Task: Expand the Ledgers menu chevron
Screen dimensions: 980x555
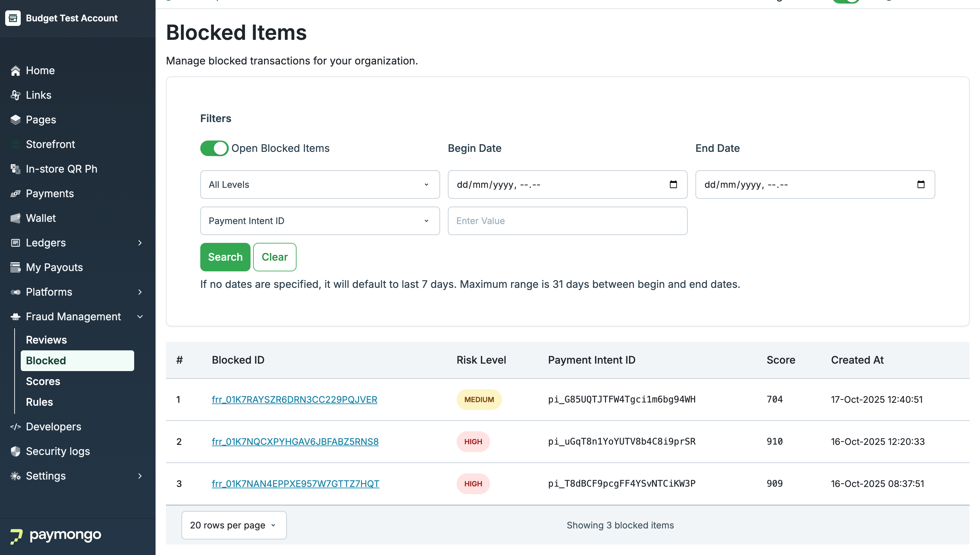Action: [140, 243]
